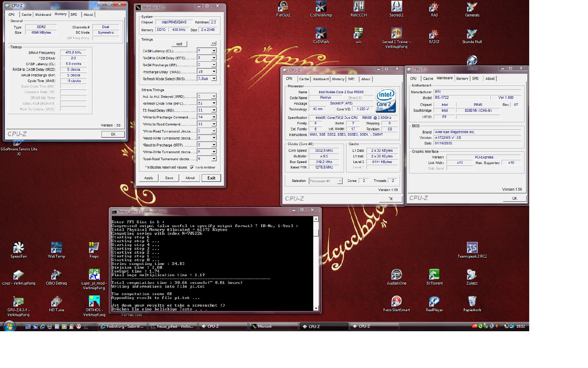Click console scrollbar down arrow
The height and width of the screenshot is (368, 588).
pyautogui.click(x=316, y=308)
